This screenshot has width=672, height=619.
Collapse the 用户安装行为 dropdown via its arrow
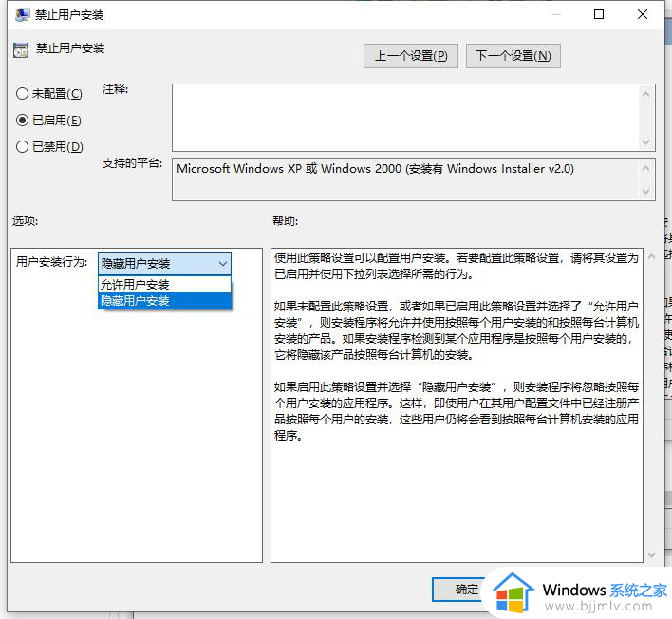coord(222,264)
